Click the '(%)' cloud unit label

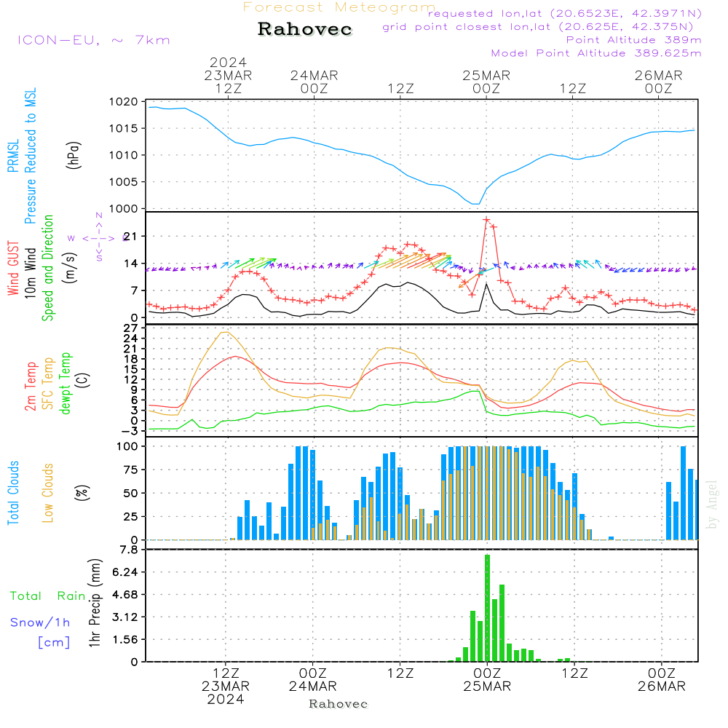[82, 493]
